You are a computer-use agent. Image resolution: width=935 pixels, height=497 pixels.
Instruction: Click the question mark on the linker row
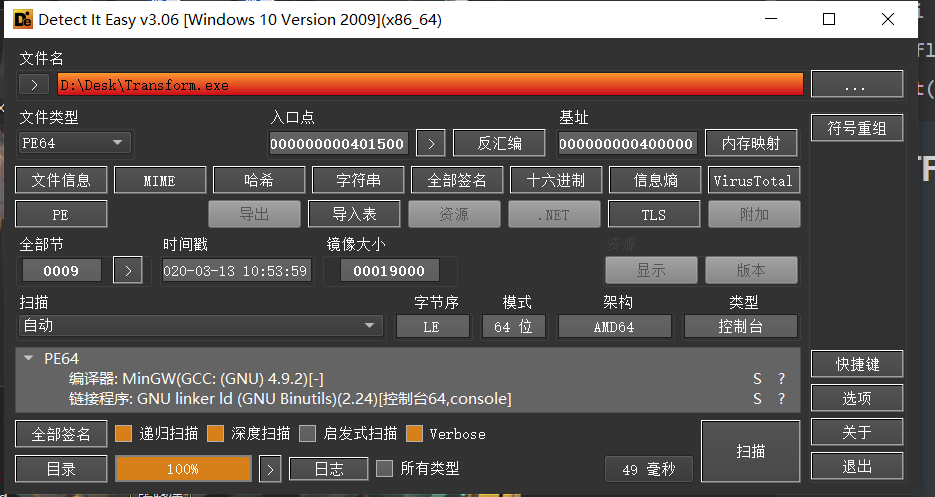[x=781, y=399]
